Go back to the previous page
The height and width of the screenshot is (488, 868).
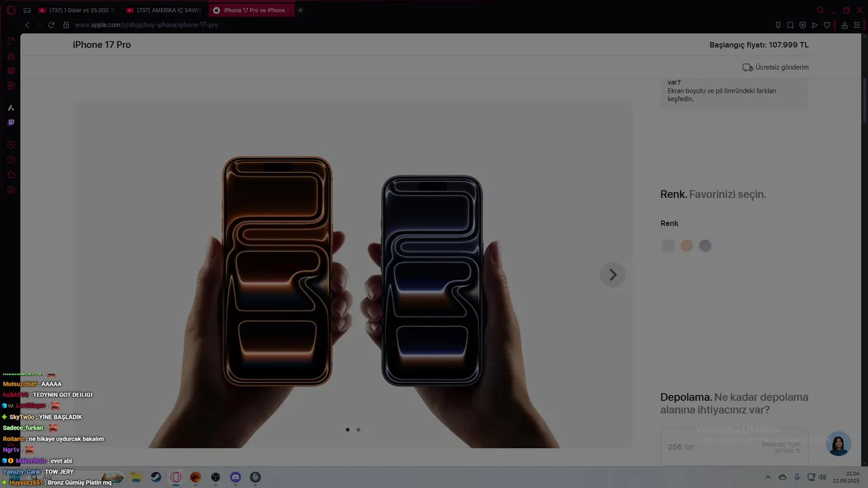pyautogui.click(x=27, y=25)
